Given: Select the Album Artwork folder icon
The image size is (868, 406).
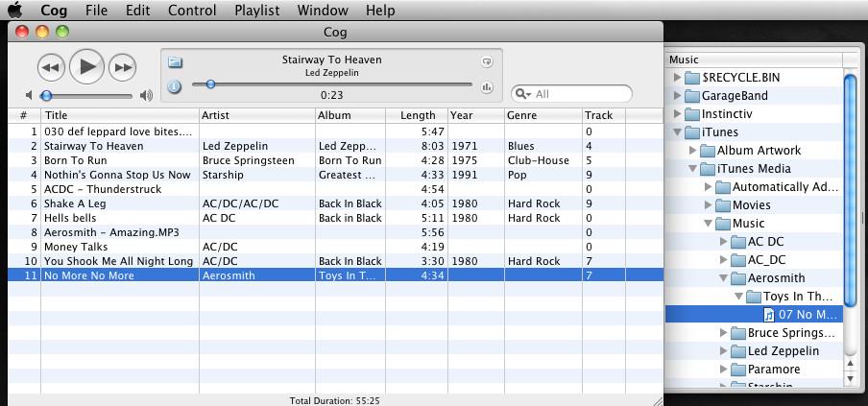Looking at the screenshot, I should click(707, 151).
